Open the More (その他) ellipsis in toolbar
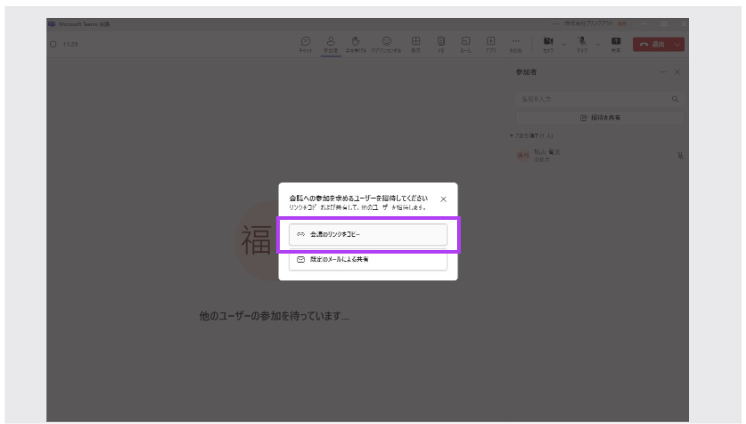The image size is (746, 424). [x=516, y=44]
